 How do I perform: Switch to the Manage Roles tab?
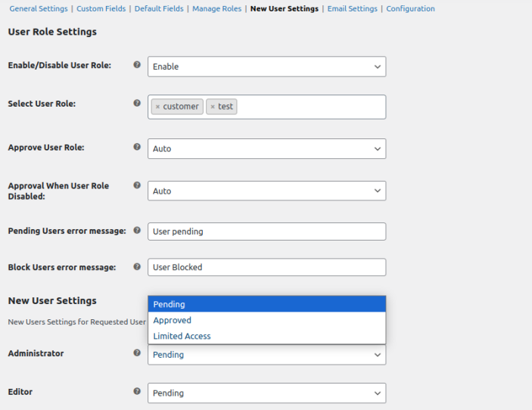(216, 9)
